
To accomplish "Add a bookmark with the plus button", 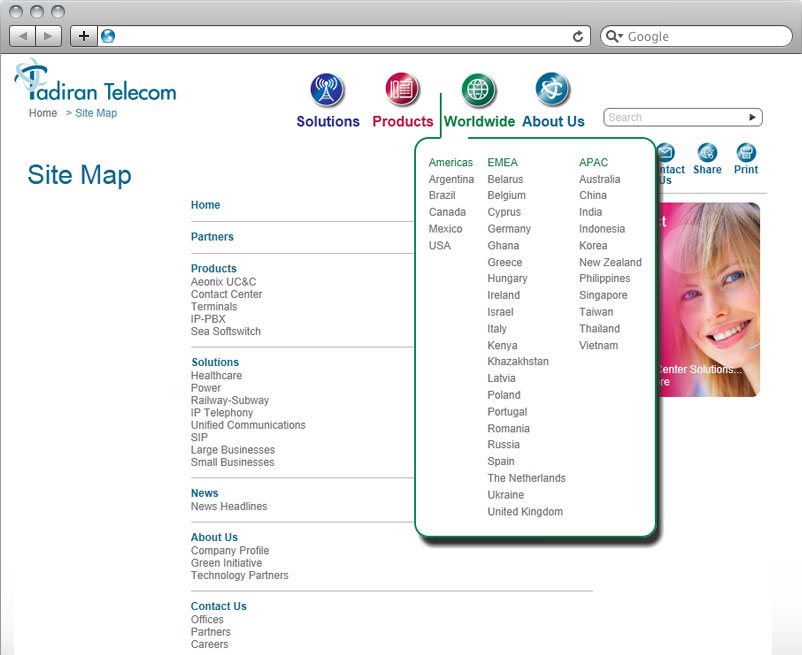I will [83, 36].
